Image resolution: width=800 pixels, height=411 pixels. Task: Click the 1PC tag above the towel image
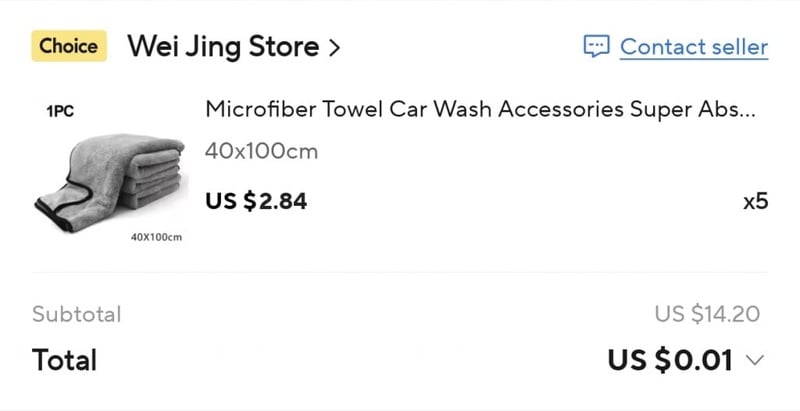coord(60,112)
